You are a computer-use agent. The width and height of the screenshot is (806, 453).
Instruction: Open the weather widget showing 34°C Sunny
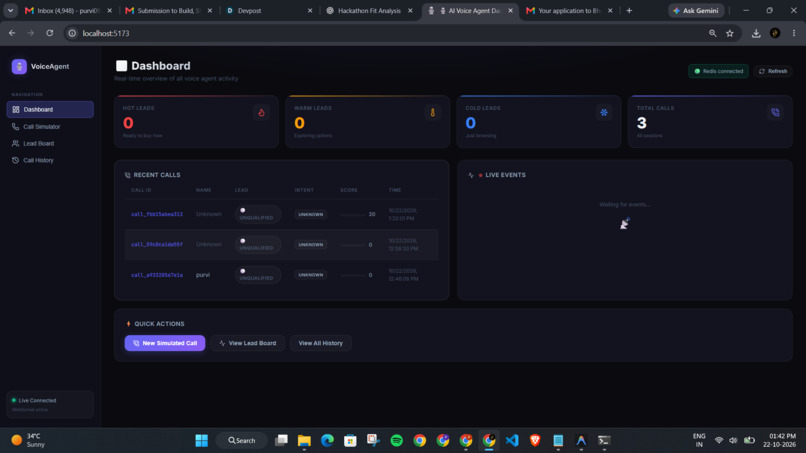tap(28, 440)
